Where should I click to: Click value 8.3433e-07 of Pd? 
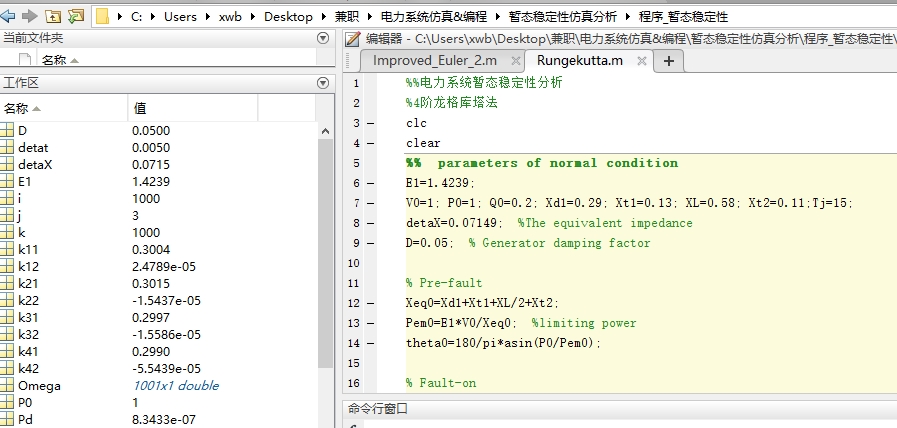pyautogui.click(x=164, y=419)
